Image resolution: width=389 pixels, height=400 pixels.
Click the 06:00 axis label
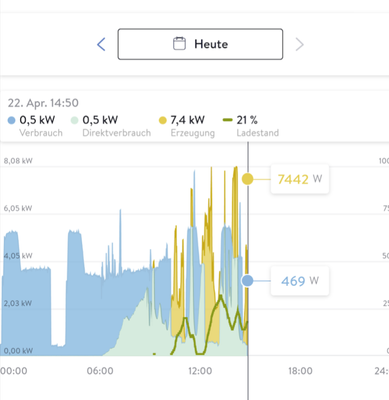[x=100, y=371]
